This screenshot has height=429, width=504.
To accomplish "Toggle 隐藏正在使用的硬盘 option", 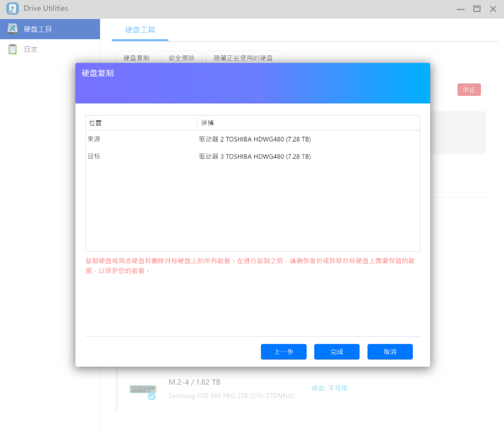I will [x=243, y=57].
